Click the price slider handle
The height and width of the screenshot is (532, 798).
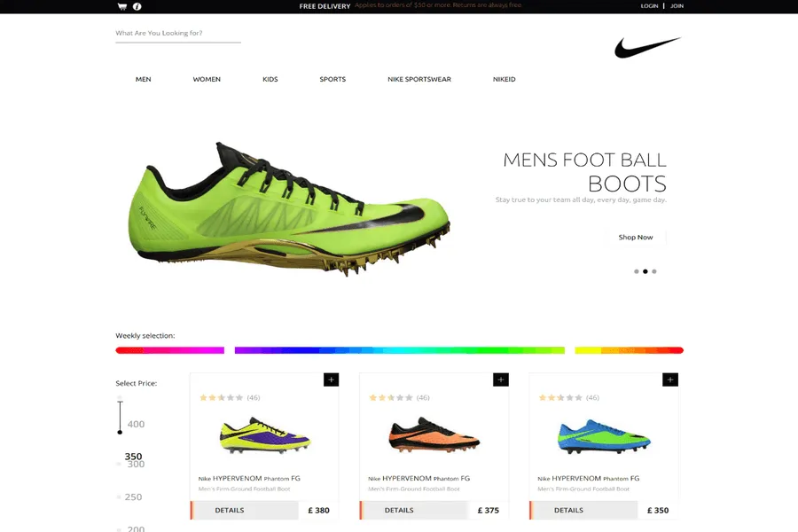(120, 432)
